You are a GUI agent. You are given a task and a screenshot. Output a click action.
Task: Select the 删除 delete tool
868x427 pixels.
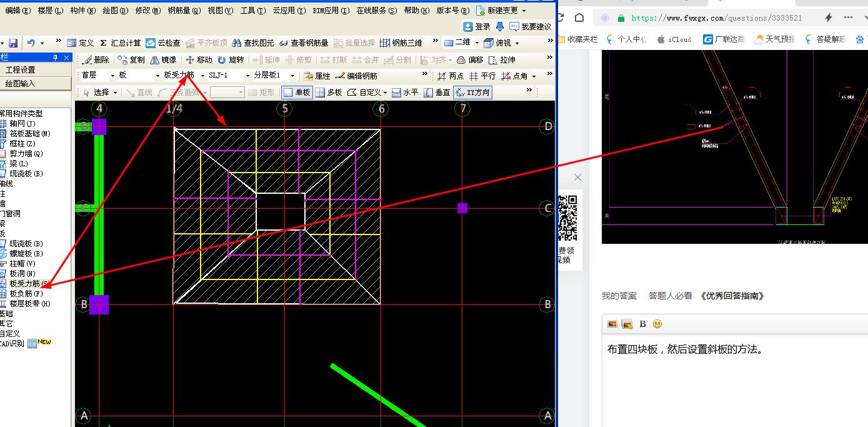pos(96,60)
